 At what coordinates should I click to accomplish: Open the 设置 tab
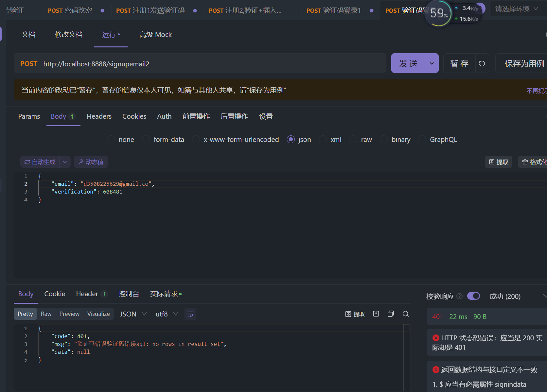[x=266, y=116]
